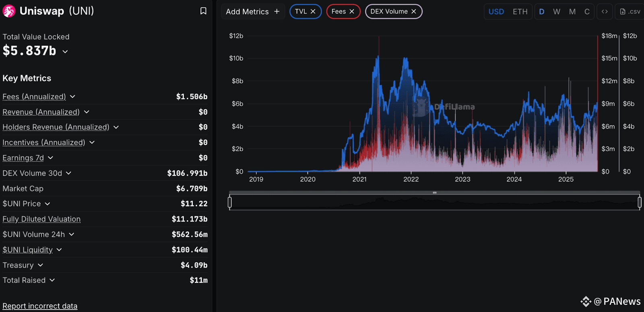Image resolution: width=644 pixels, height=312 pixels.
Task: Bookmark Uniswap with the bookmark icon
Action: (203, 11)
